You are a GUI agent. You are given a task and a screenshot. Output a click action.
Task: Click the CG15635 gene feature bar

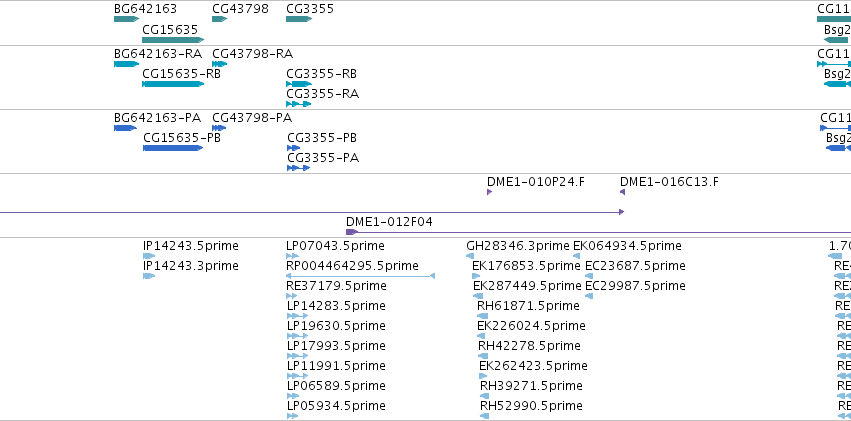[173, 40]
